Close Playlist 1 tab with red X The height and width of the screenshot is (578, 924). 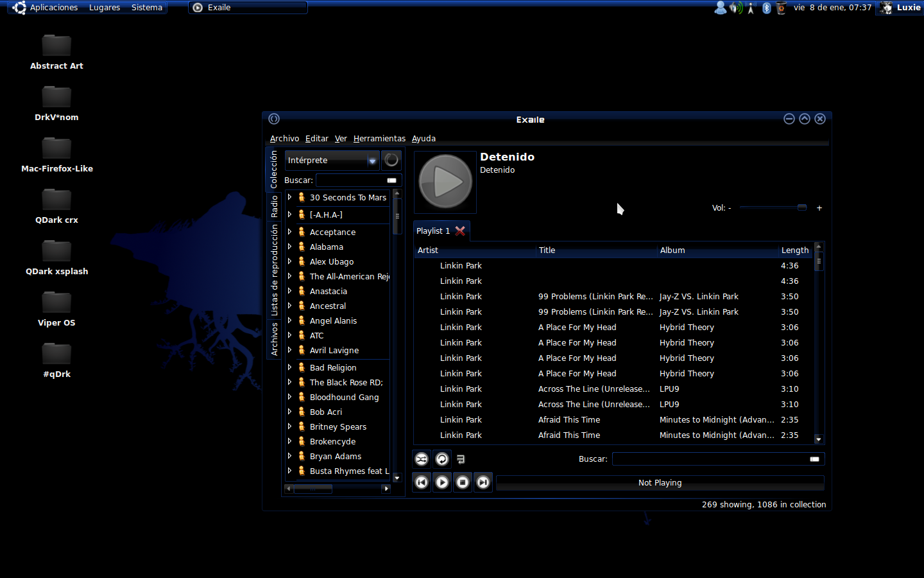tap(460, 231)
